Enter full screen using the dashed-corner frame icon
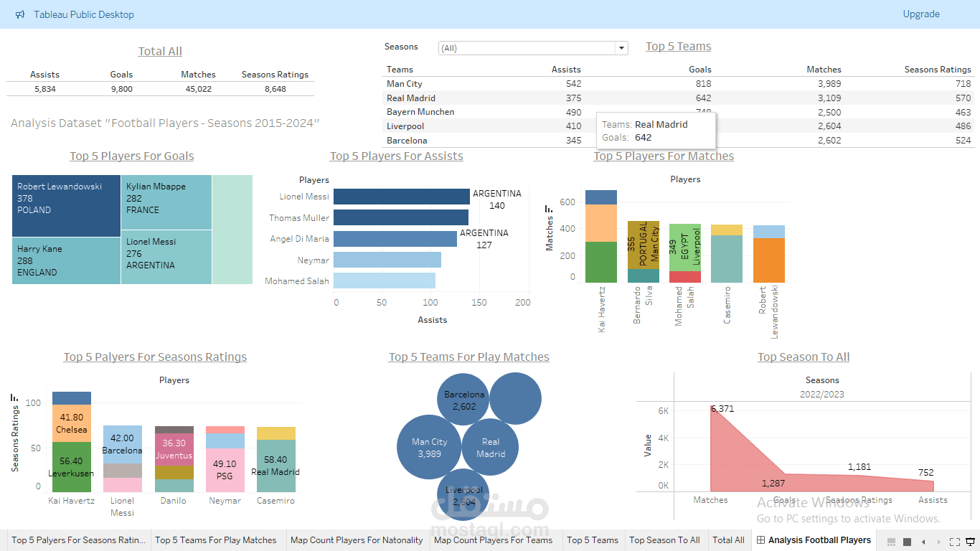 coord(955,542)
